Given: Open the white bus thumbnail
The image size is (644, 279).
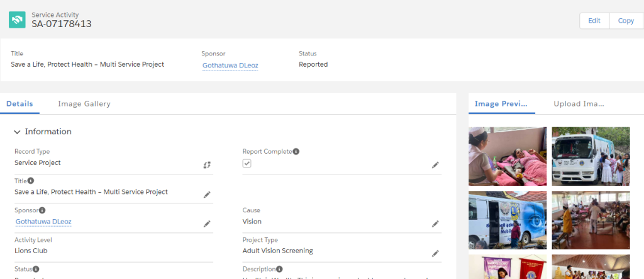Looking at the screenshot, I should click(591, 156).
